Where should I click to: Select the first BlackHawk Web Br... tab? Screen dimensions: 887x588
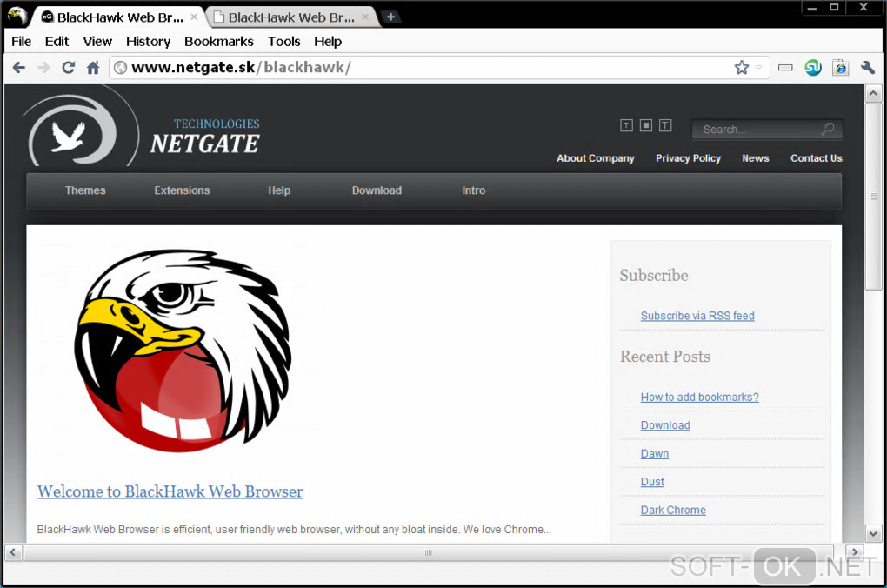(x=120, y=17)
